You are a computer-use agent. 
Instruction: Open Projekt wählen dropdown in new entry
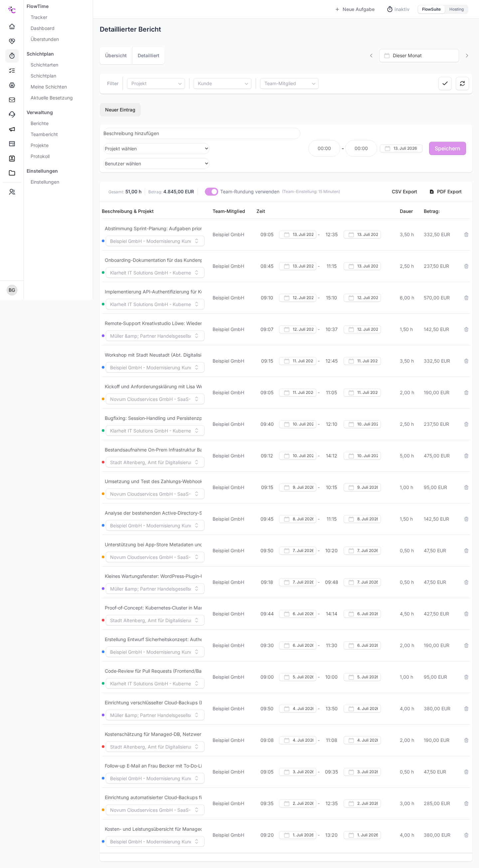[156, 149]
